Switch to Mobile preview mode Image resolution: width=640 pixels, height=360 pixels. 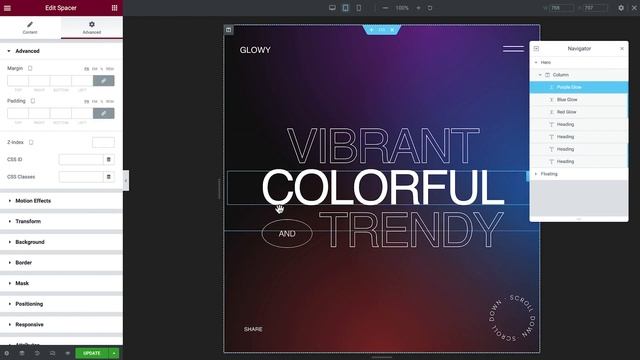pos(358,8)
